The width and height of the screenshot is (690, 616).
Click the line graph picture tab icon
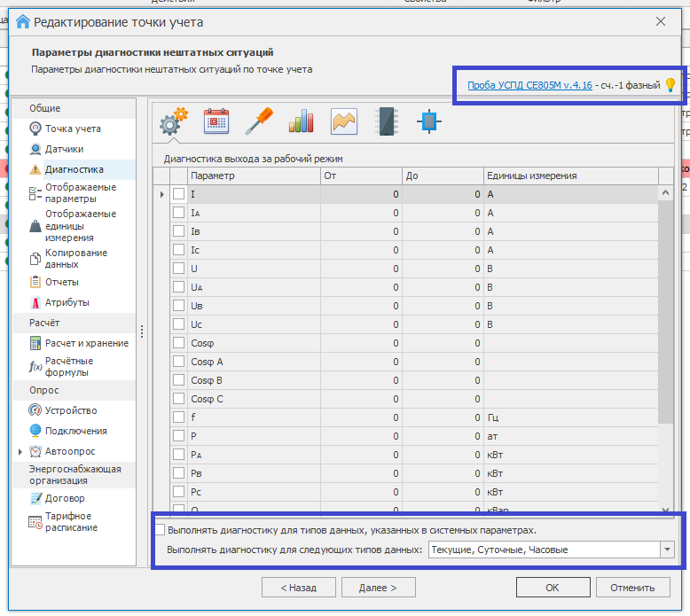click(344, 121)
